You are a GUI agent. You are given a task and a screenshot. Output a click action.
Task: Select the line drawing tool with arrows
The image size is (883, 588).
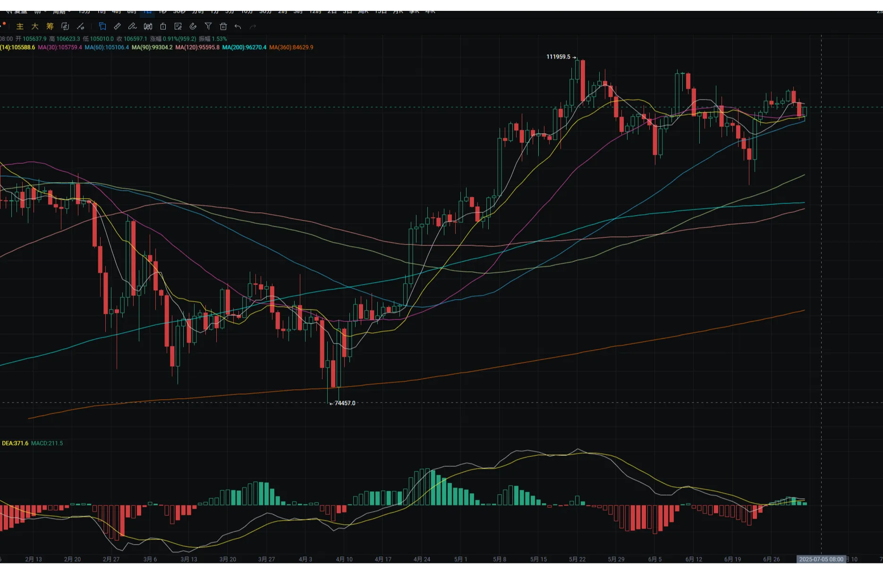point(81,26)
